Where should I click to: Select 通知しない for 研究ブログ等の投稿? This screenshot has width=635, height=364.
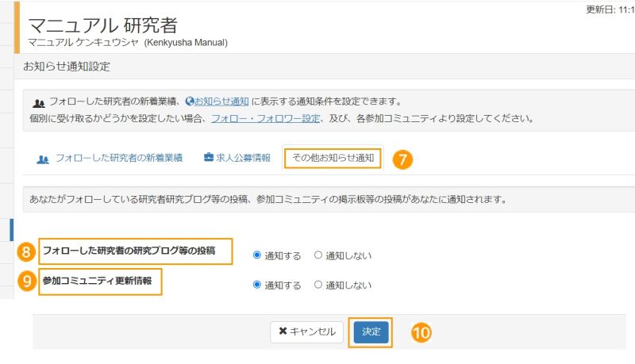318,255
